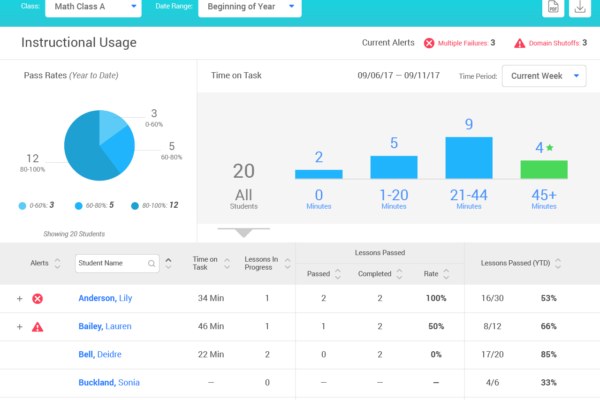600x400 pixels.
Task: Click the 17/20 lessons passed value
Action: click(x=492, y=354)
